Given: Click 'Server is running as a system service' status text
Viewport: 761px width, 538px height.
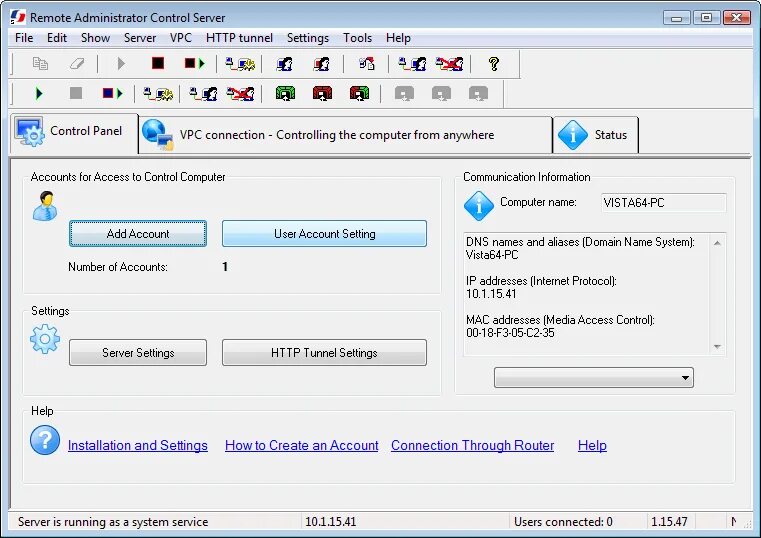Looking at the screenshot, I should click(113, 522).
